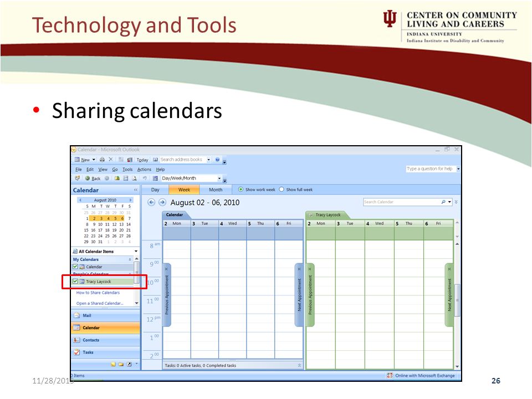
Task: Expand the Query Builder double chevron
Action: 456,202
